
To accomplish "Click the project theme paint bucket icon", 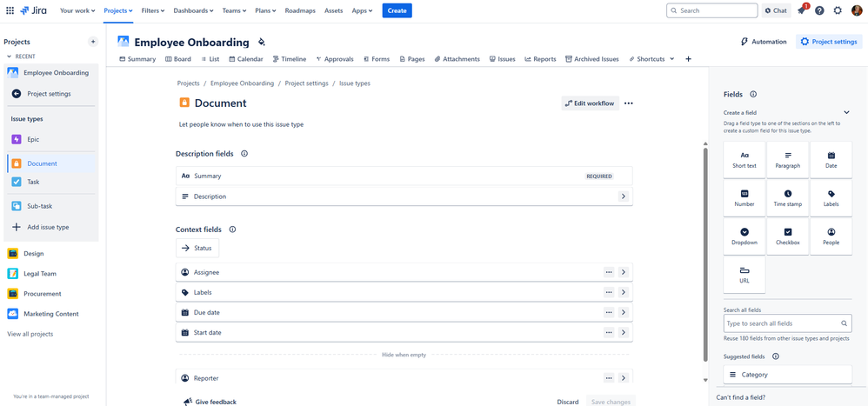I will [261, 42].
